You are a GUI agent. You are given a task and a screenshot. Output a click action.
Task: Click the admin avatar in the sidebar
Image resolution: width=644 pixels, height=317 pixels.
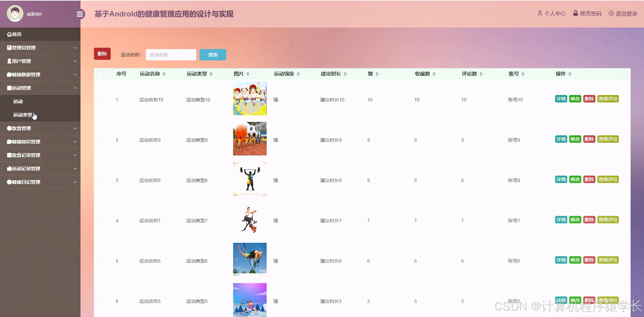[15, 13]
